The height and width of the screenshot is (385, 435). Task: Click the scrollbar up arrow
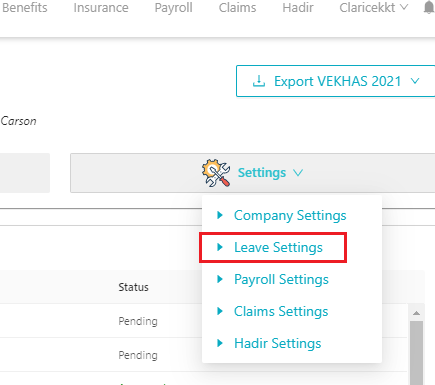click(x=416, y=313)
